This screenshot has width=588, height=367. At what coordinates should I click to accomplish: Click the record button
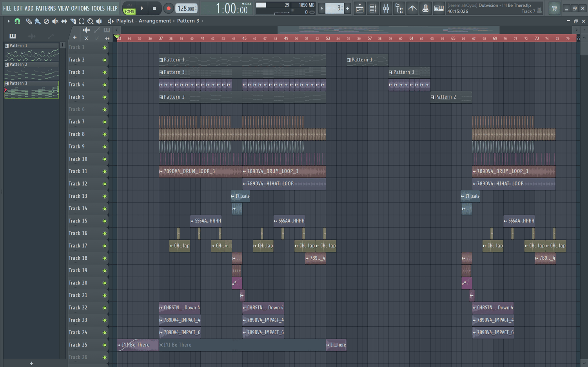(x=169, y=8)
